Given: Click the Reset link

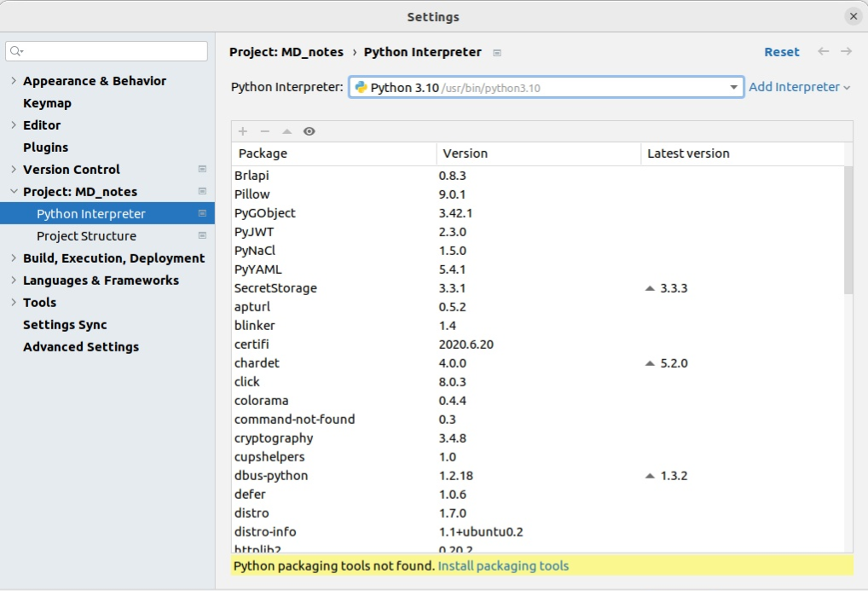Looking at the screenshot, I should [781, 52].
